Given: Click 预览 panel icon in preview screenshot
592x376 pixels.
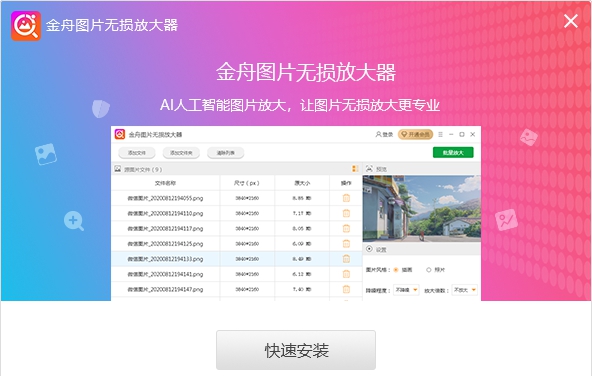Looking at the screenshot, I should coord(369,169).
